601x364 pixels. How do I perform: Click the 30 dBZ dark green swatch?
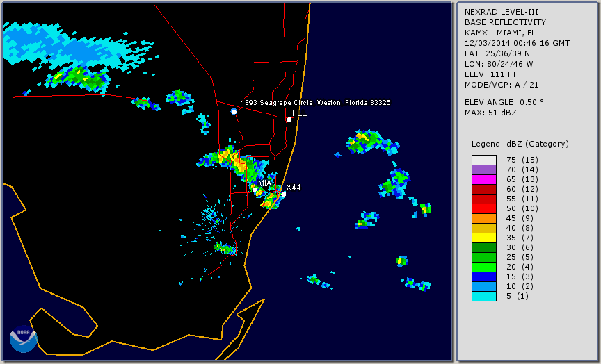[484, 247]
